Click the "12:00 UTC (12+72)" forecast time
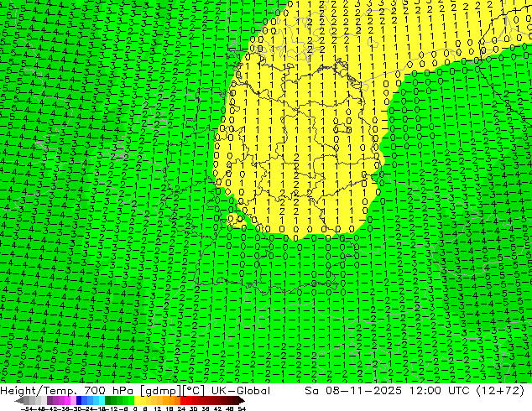The height and width of the screenshot is (411, 532). coord(467,391)
